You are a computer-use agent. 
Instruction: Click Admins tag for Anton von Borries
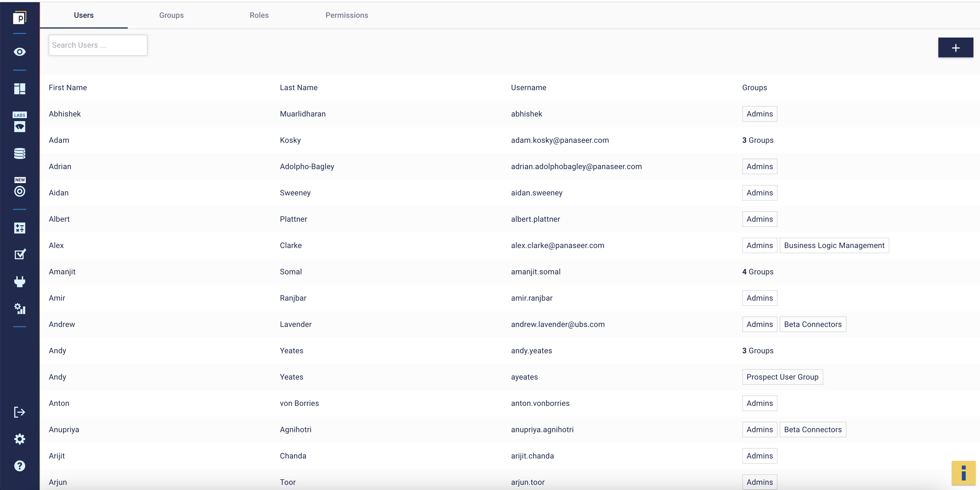tap(760, 403)
